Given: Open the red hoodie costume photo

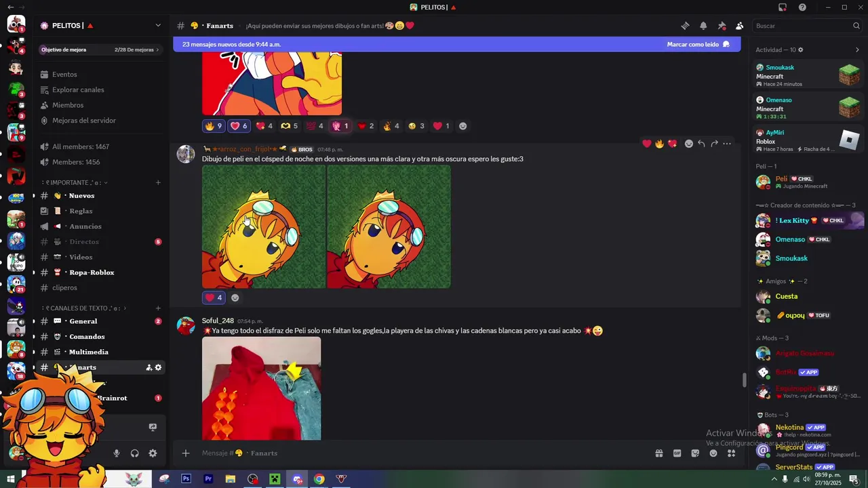Looking at the screenshot, I should [261, 388].
